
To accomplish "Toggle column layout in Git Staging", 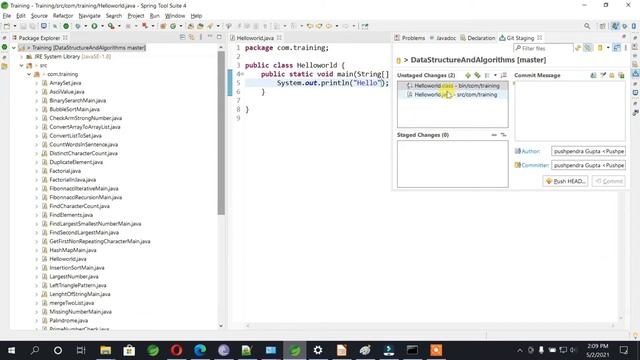I will 617,48.
